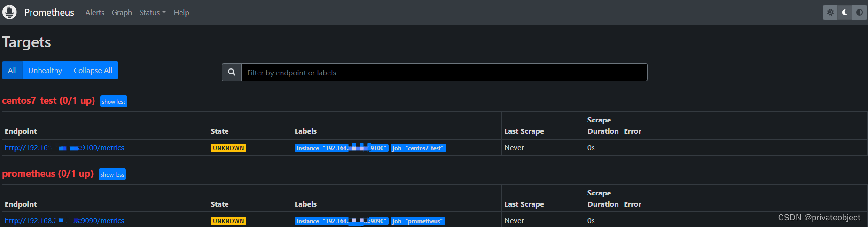The image size is (868, 227).
Task: Click the search magnifier icon
Action: click(x=232, y=73)
